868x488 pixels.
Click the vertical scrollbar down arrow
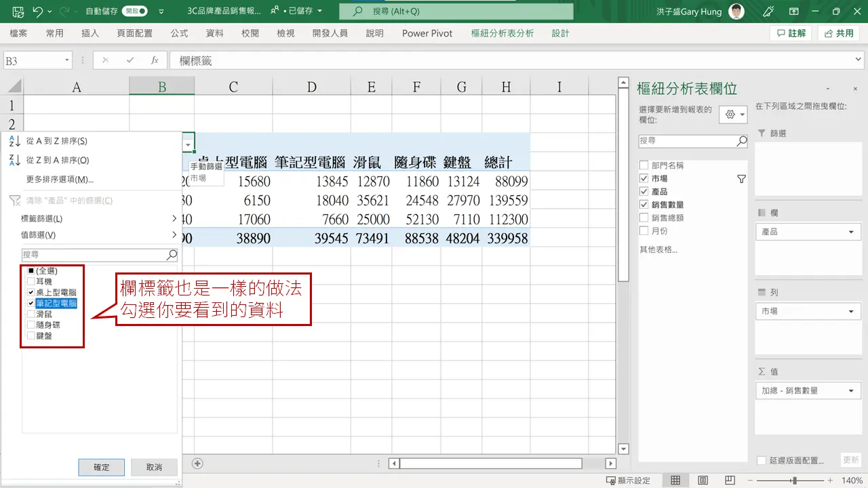click(x=624, y=448)
